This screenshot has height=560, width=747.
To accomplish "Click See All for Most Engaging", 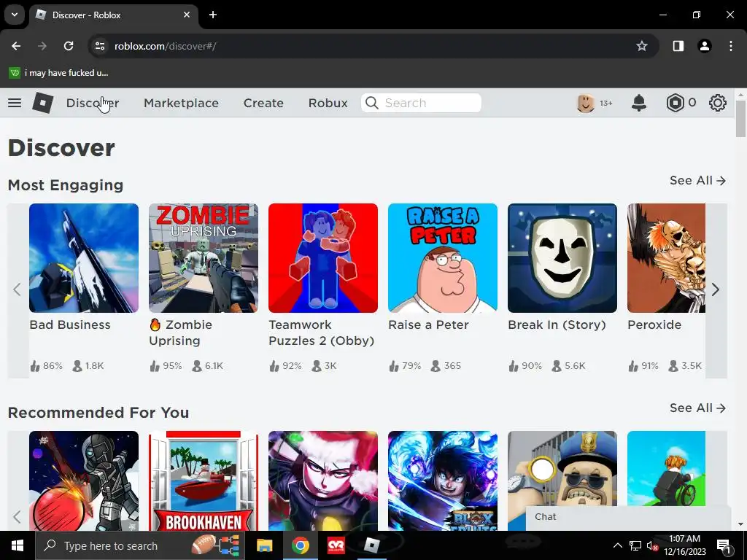I will pyautogui.click(x=697, y=181).
